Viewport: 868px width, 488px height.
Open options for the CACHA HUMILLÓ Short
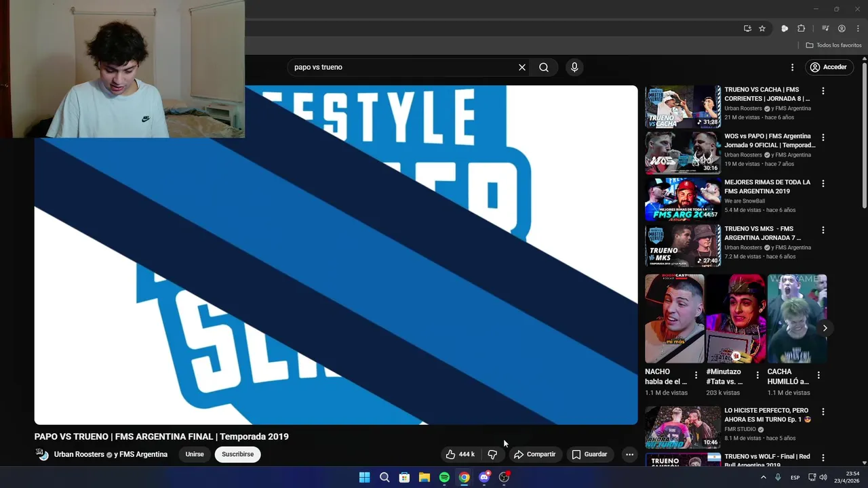point(818,375)
